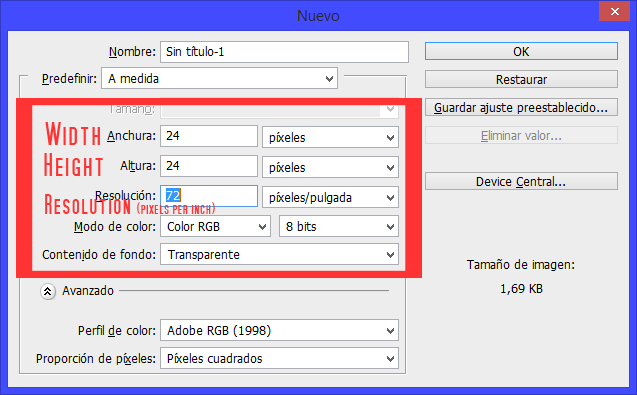Open the Perfil de color dropdown
Image resolution: width=637 pixels, height=395 pixels.
tap(279, 330)
